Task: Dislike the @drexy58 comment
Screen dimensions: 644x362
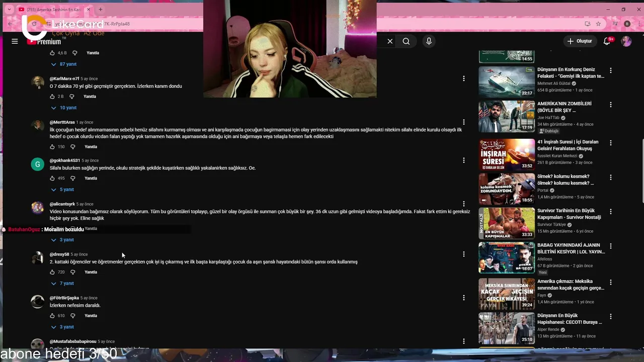Action: (73, 272)
